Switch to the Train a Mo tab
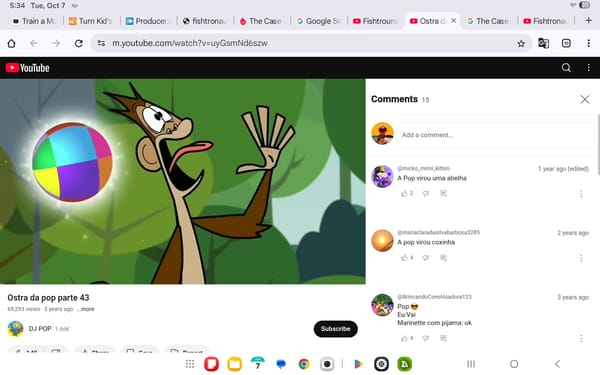The height and width of the screenshot is (375, 600). point(35,21)
